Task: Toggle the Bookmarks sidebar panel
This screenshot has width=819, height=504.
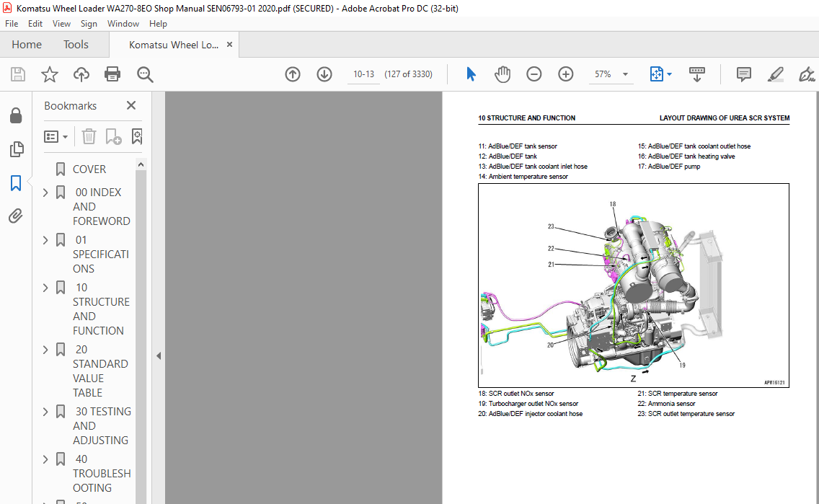Action: pos(16,183)
